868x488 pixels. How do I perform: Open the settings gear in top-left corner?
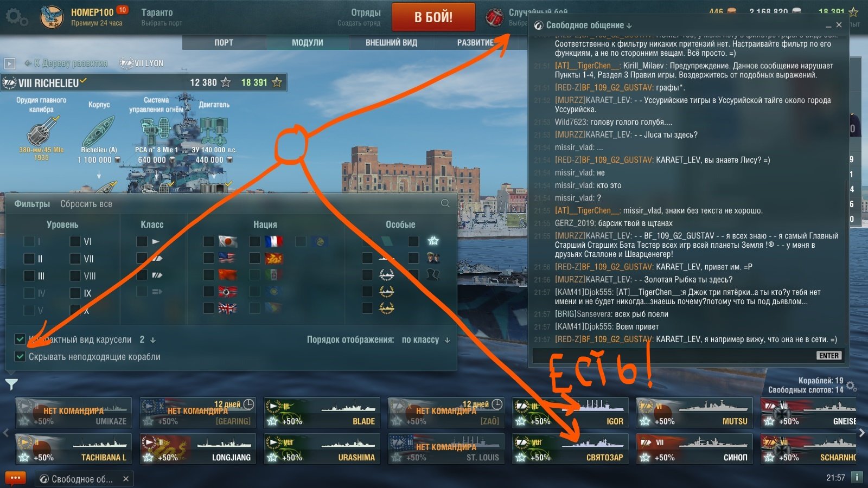click(17, 17)
